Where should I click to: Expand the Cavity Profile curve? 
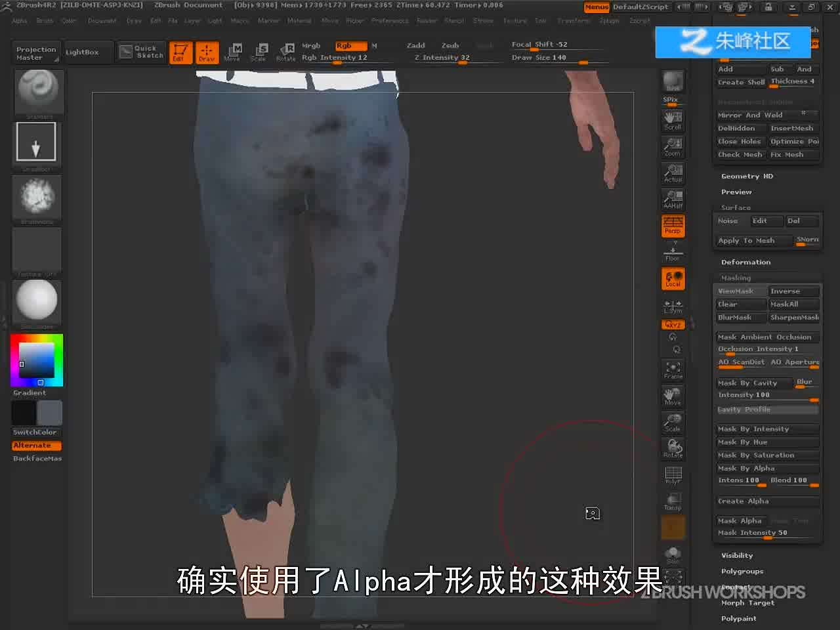(767, 409)
